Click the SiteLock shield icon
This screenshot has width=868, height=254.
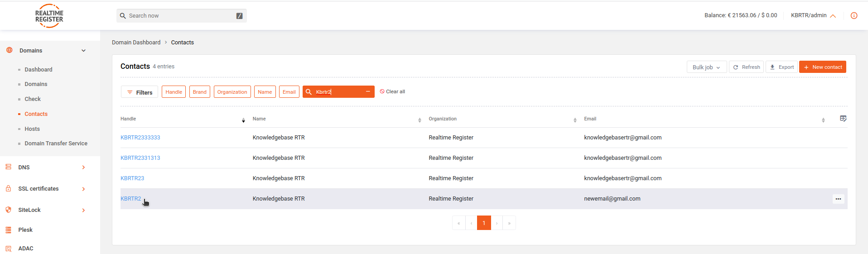point(8,210)
